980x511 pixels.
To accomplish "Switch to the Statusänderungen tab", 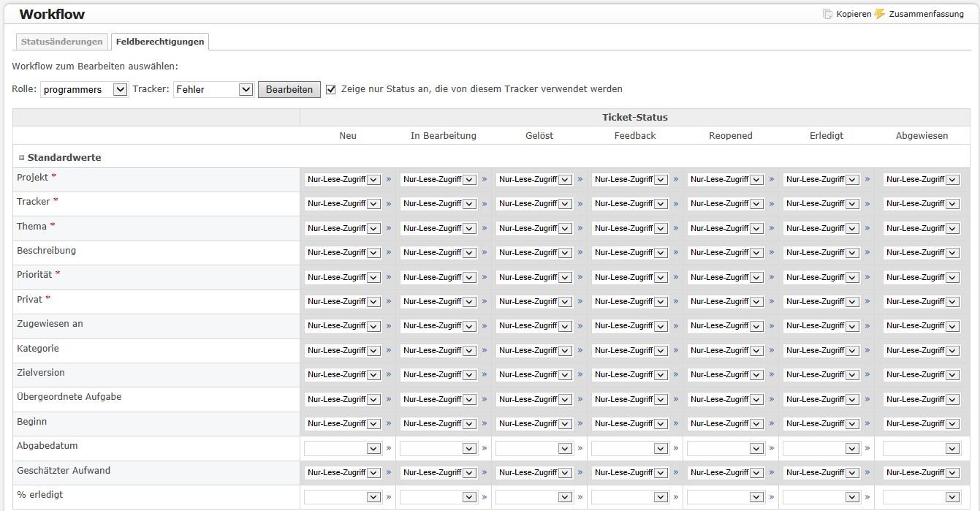I will pos(61,42).
